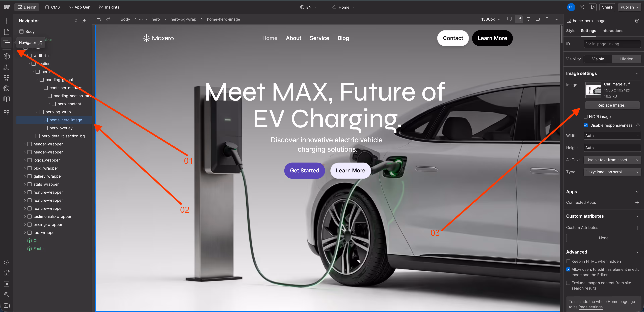Screen dimensions: 644x312
Task: Check Keep in HTML when hidden
Action: 568,262
